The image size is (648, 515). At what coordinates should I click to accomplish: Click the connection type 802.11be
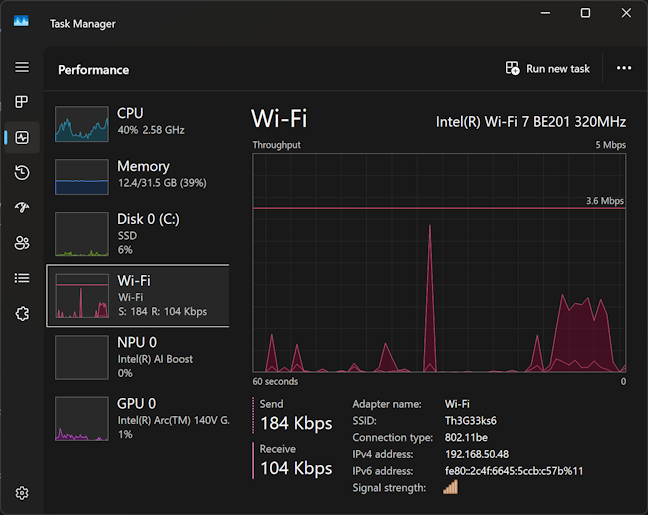[x=466, y=437]
